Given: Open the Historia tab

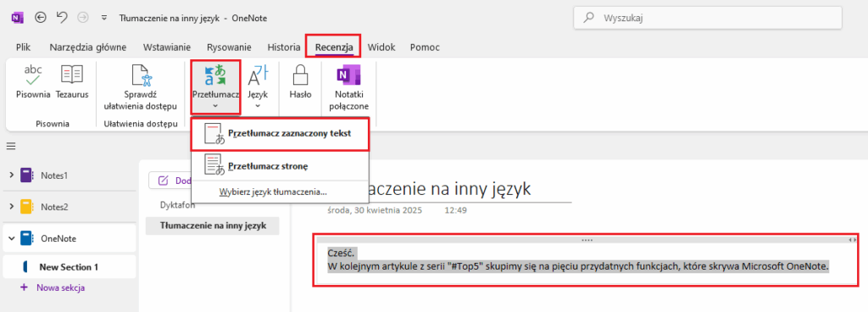Looking at the screenshot, I should tap(283, 47).
